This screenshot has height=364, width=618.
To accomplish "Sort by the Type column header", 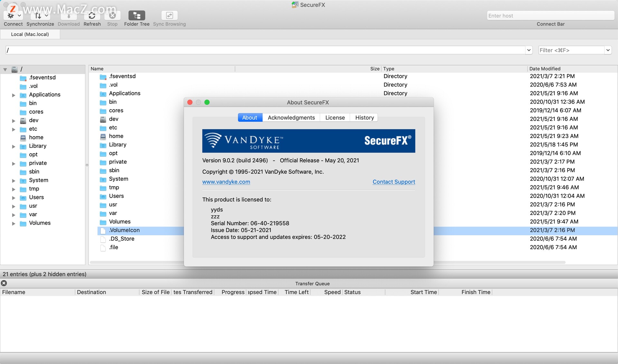I will (454, 69).
